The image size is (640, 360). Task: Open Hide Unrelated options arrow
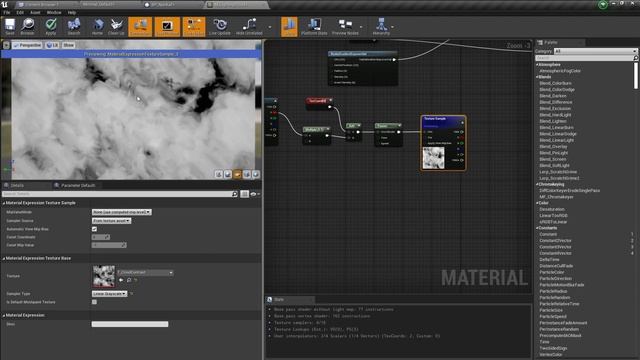click(270, 27)
